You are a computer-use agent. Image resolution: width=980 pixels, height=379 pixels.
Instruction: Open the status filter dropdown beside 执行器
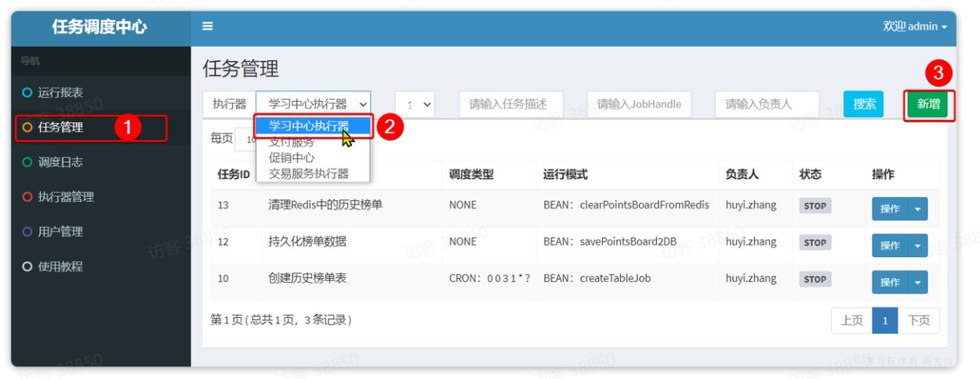[x=415, y=103]
